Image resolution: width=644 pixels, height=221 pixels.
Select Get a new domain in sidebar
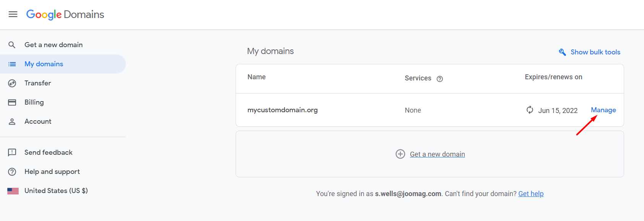coord(54,45)
